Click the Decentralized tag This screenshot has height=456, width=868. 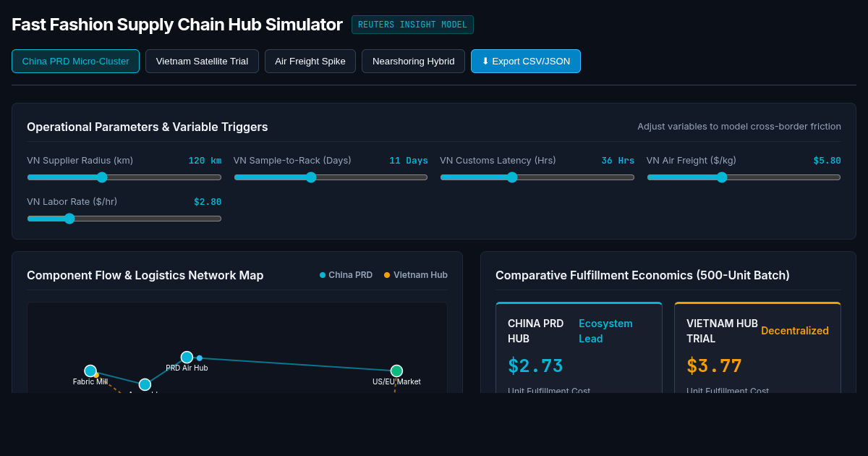point(795,331)
